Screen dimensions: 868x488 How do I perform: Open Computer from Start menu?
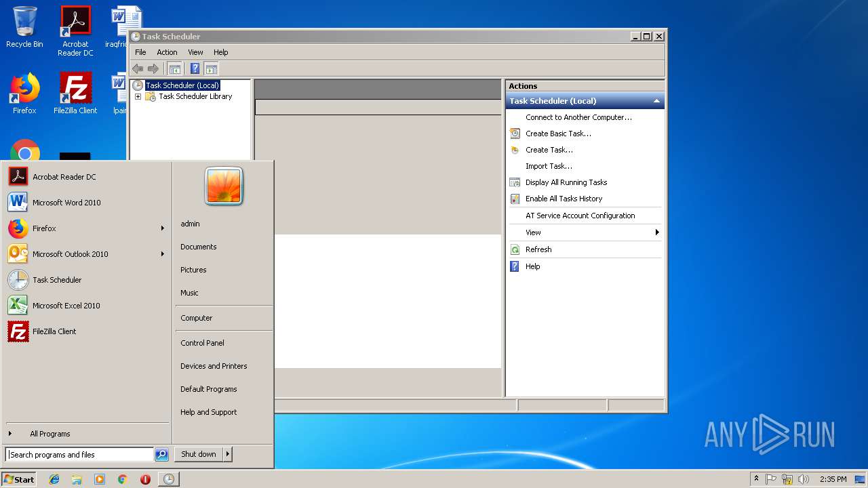coord(197,318)
